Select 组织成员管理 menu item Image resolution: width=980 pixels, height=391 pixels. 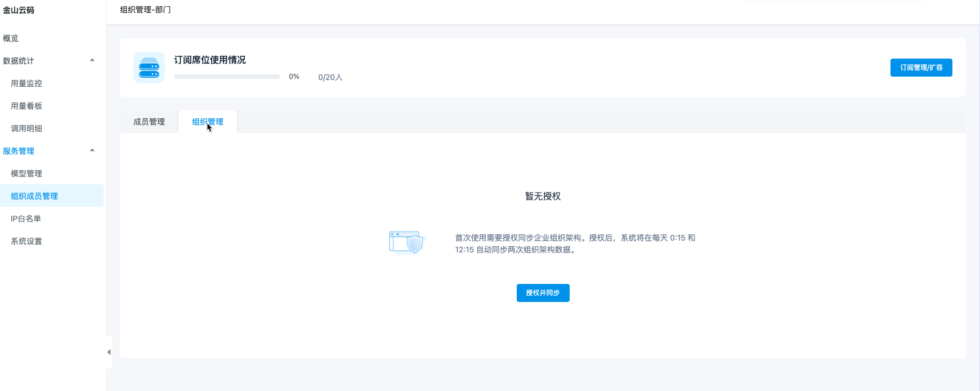pos(34,196)
